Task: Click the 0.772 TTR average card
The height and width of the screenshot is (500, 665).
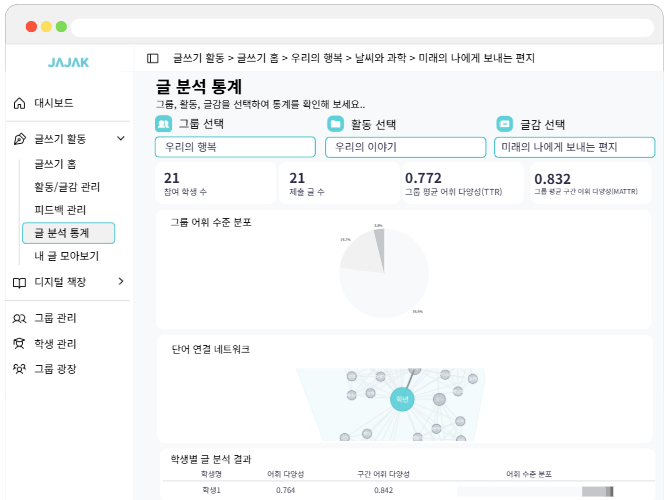Action: [x=463, y=183]
